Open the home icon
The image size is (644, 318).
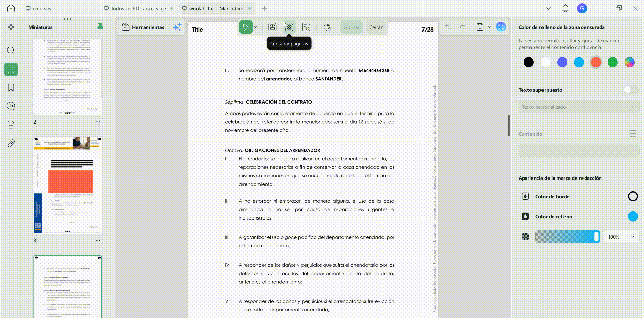pos(11,8)
